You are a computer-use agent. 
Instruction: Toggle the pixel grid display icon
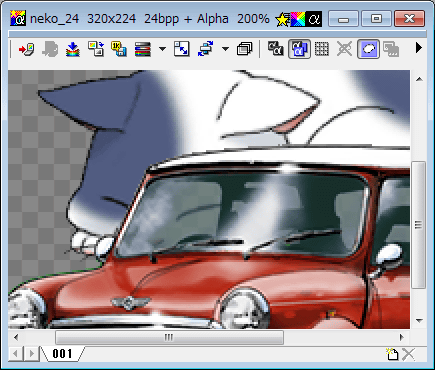click(322, 49)
